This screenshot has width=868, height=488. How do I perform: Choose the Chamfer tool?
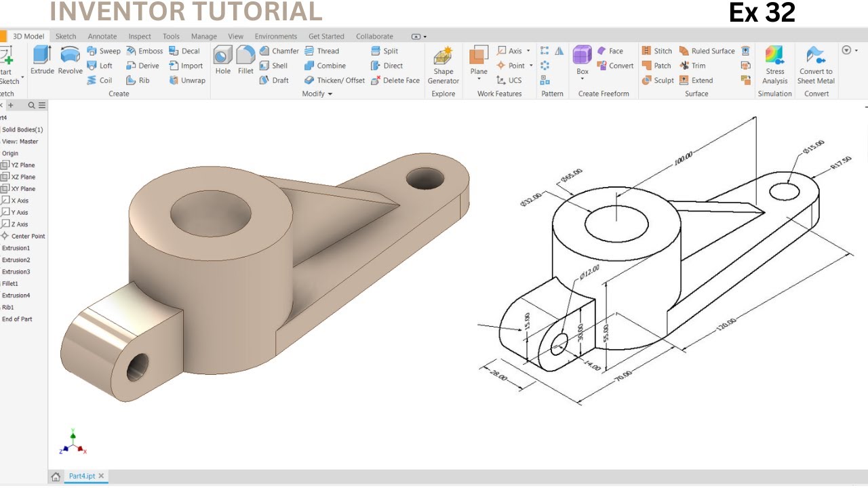click(x=279, y=51)
